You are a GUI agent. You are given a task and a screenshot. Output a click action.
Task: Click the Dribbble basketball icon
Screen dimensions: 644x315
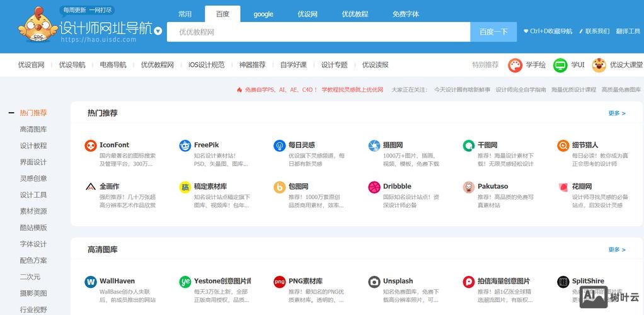tap(374, 187)
